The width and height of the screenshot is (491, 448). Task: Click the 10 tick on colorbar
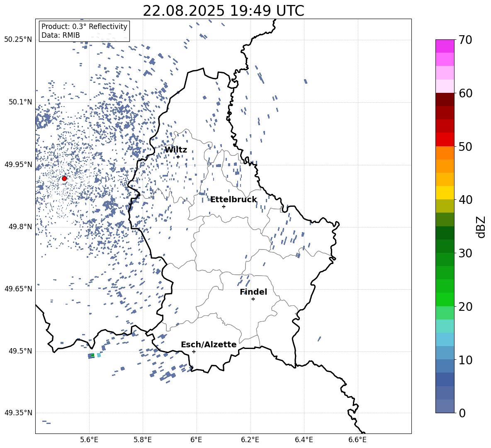(x=465, y=360)
